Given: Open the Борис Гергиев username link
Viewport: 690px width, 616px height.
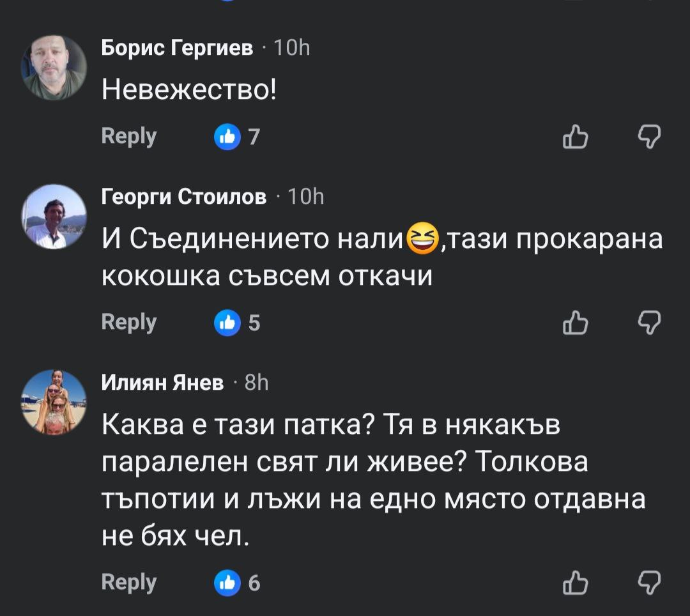Looking at the screenshot, I should click(x=178, y=49).
